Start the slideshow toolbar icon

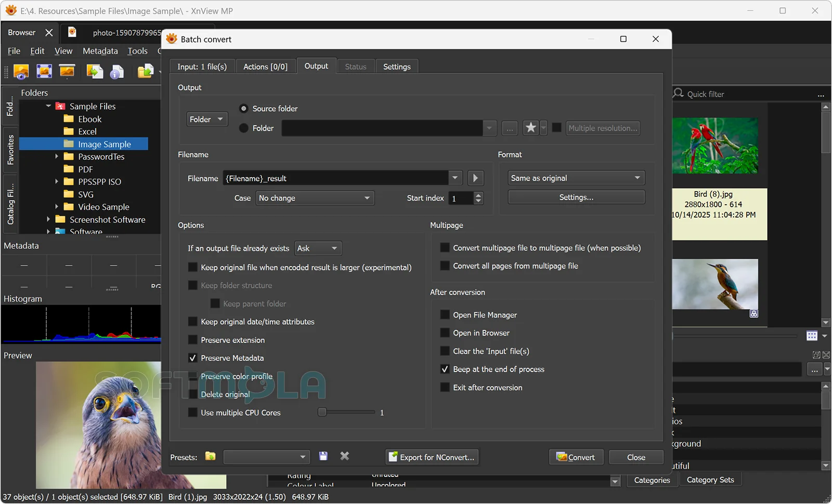coord(67,71)
